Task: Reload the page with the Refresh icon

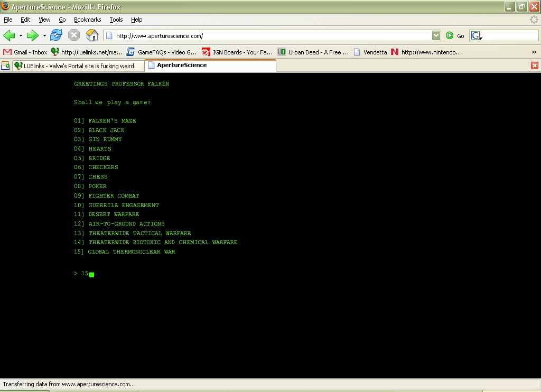Action: [56, 35]
